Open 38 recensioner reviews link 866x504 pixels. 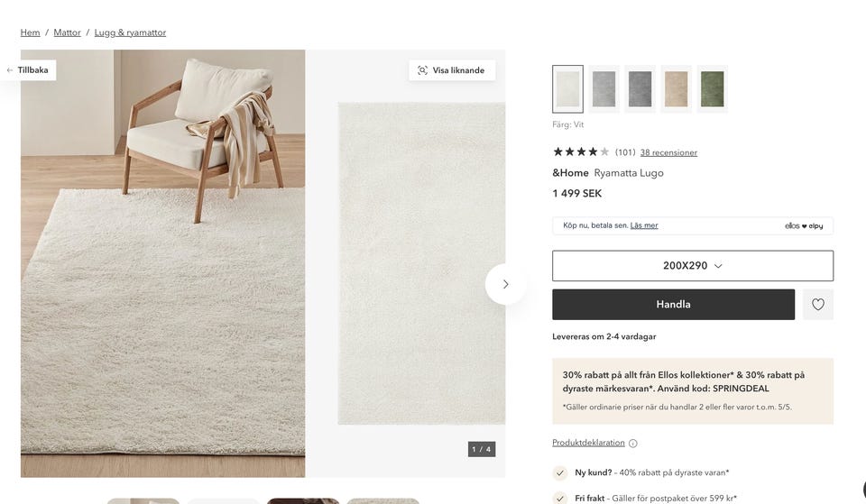click(x=668, y=152)
